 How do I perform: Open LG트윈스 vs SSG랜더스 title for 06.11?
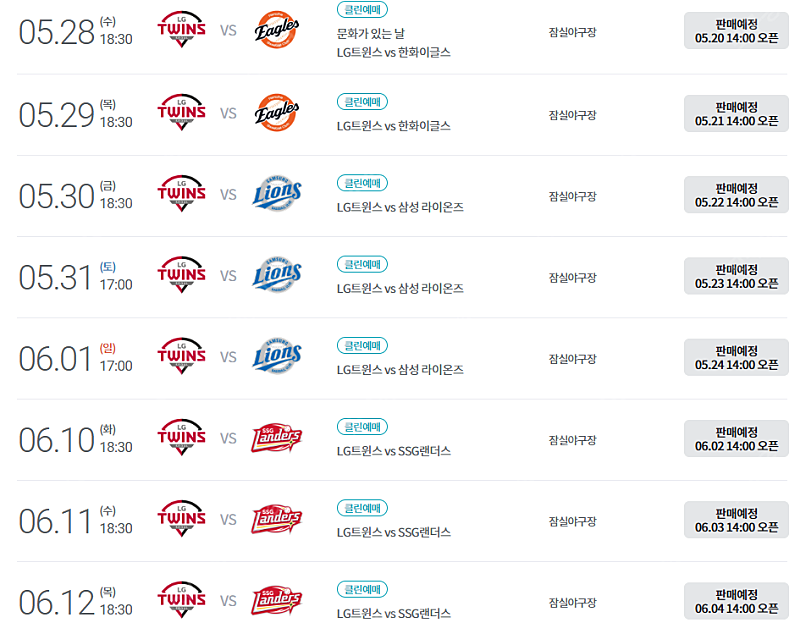coord(393,532)
